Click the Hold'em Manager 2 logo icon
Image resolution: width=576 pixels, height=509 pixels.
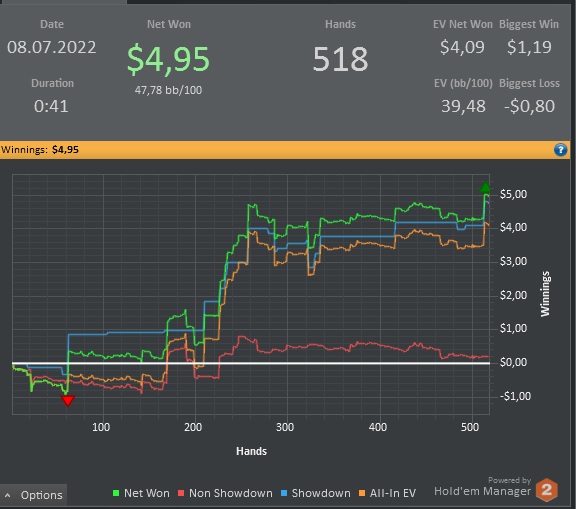click(547, 490)
